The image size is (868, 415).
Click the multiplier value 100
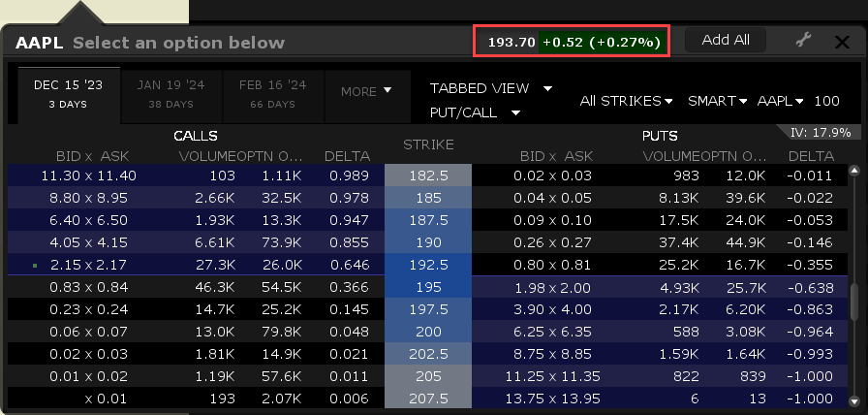(x=826, y=102)
